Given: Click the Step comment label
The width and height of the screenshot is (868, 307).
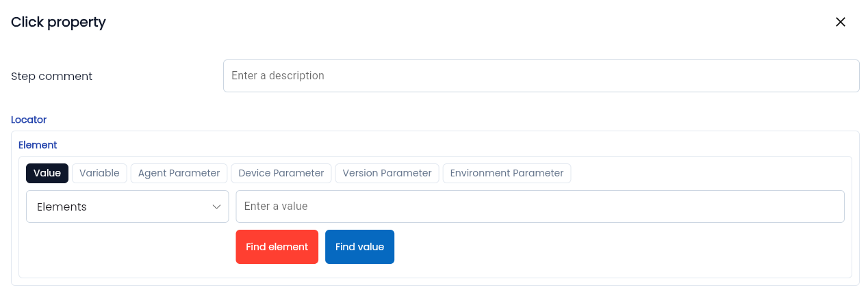Looking at the screenshot, I should coord(52,77).
